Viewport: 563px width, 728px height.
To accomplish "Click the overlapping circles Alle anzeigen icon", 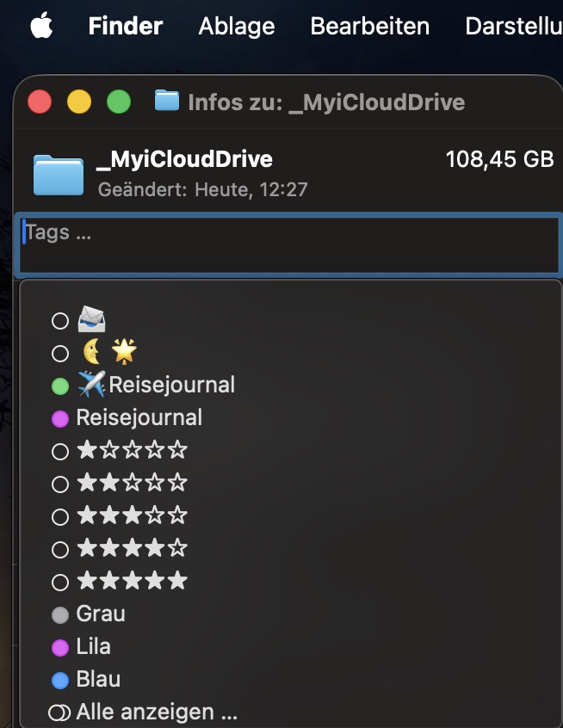I will pos(59,713).
